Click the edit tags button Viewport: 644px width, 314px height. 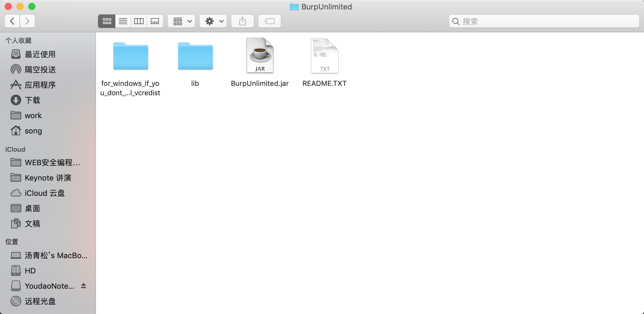269,21
